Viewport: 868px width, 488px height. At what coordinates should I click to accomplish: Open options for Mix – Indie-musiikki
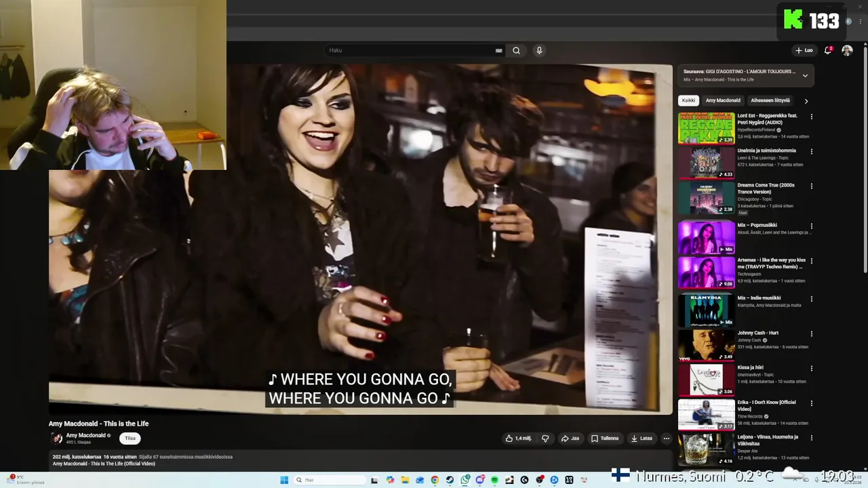(x=811, y=299)
